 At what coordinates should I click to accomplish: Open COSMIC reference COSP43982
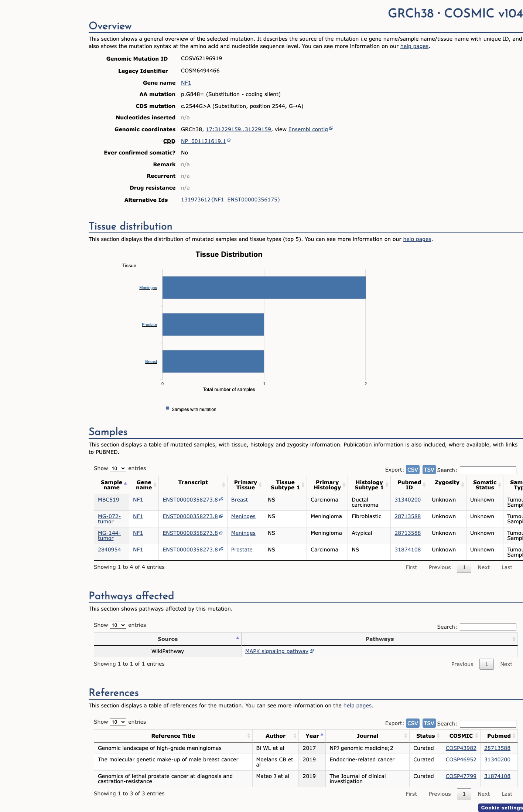pyautogui.click(x=461, y=748)
